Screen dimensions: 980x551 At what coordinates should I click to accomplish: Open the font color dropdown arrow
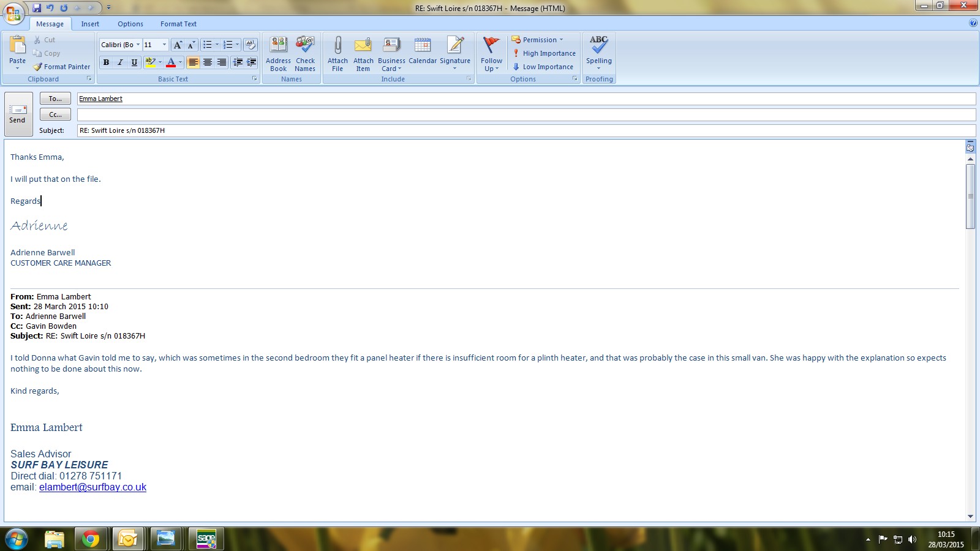click(180, 62)
